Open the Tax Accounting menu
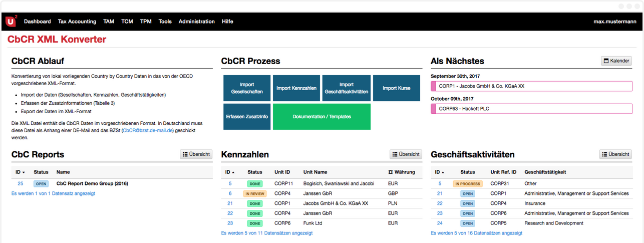This screenshot has height=243, width=644. (x=77, y=22)
